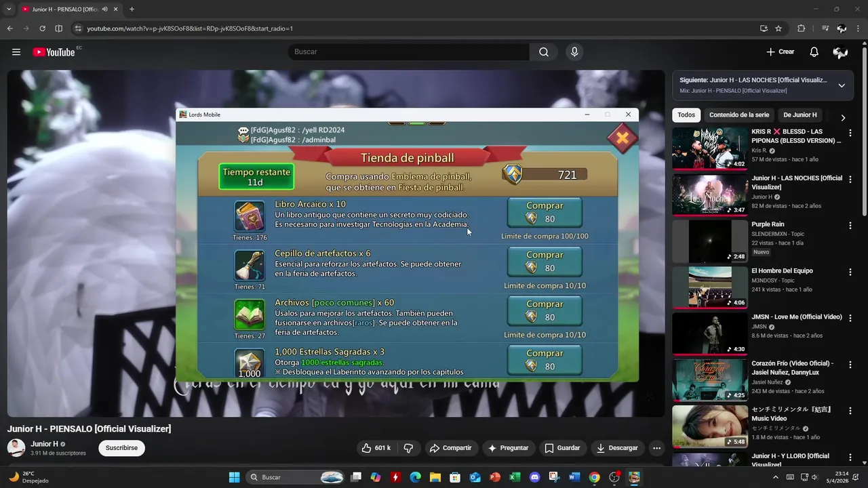868x488 pixels.
Task: Select the De Junior H chip
Action: coord(800,115)
